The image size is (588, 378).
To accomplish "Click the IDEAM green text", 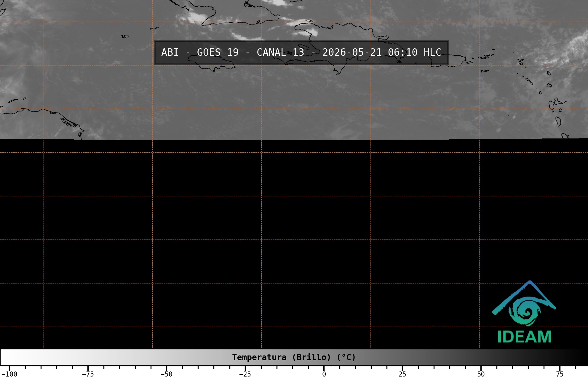I will pyautogui.click(x=524, y=337).
